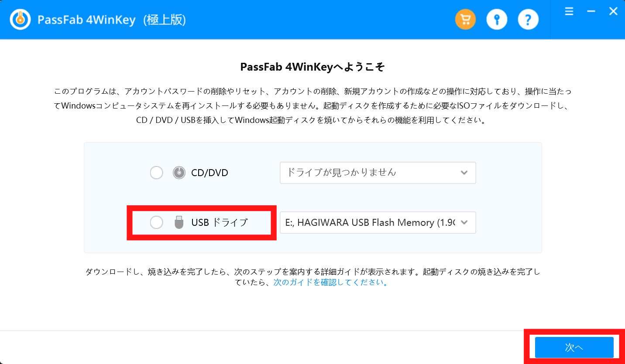625x364 pixels.
Task: Select the CD/DVD radio button
Action: (156, 173)
